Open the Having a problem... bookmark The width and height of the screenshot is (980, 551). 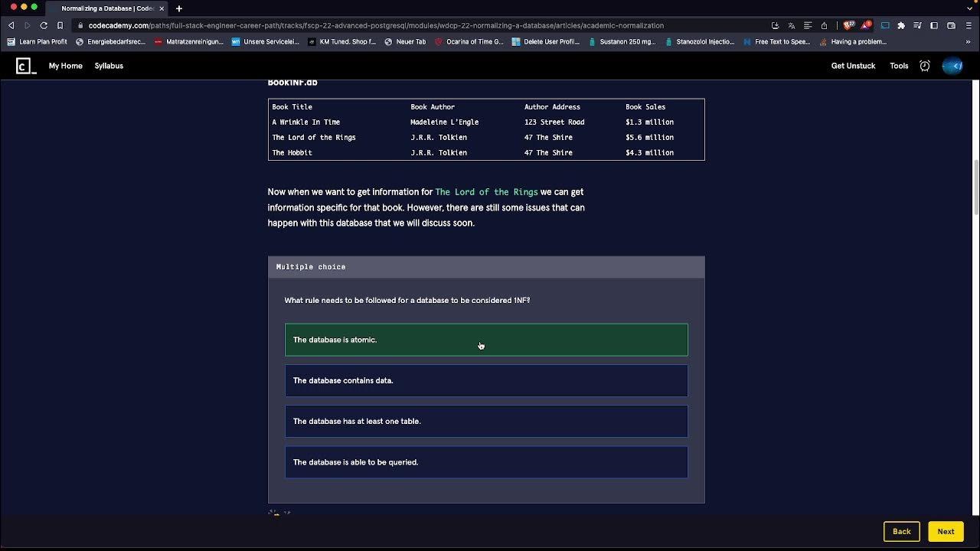pos(853,41)
